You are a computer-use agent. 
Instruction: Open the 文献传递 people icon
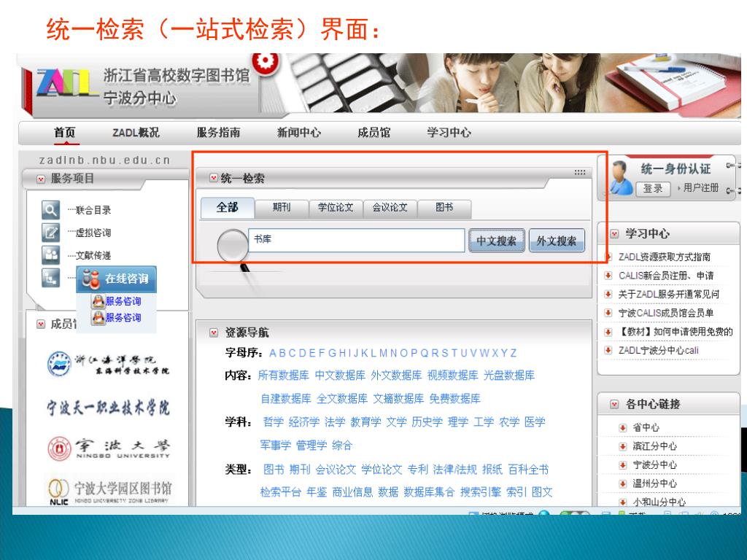pos(50,254)
